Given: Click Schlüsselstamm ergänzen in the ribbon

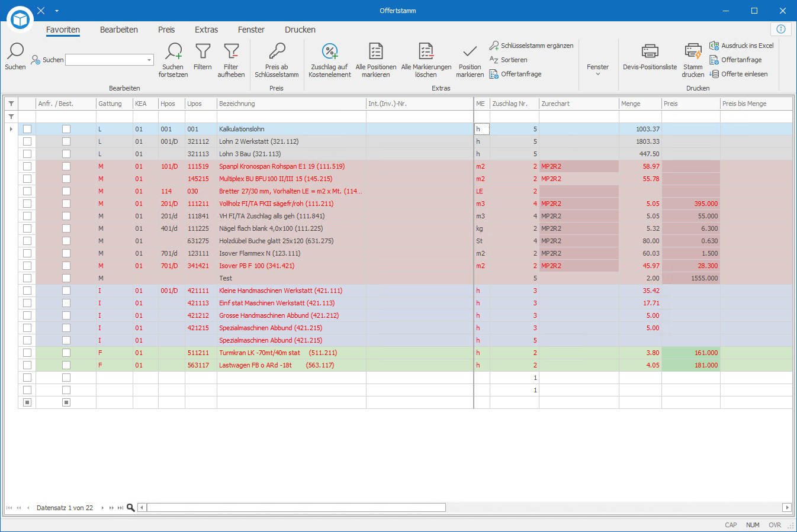Looking at the screenshot, I should [x=531, y=46].
